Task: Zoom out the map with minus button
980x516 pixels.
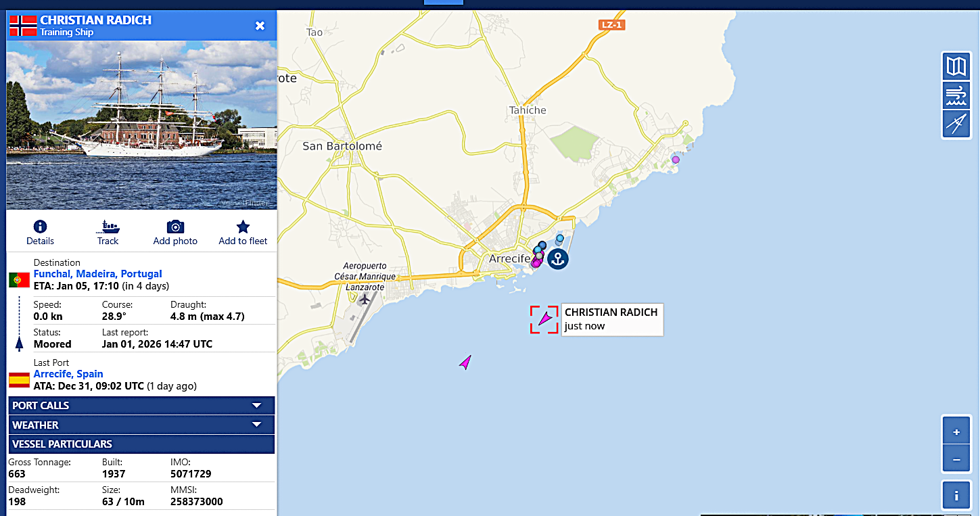Action: (956, 459)
